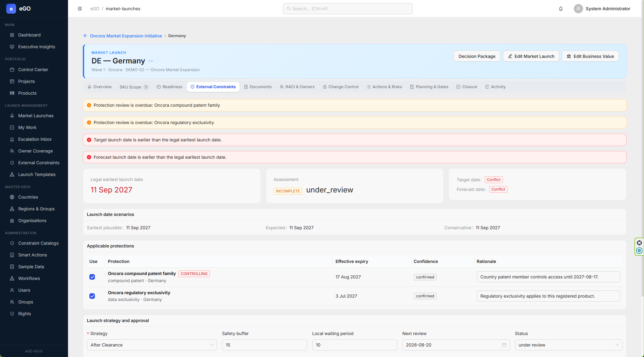Click the Launch Templates icon
Viewport: 644px width, 357px height.
pos(12,174)
